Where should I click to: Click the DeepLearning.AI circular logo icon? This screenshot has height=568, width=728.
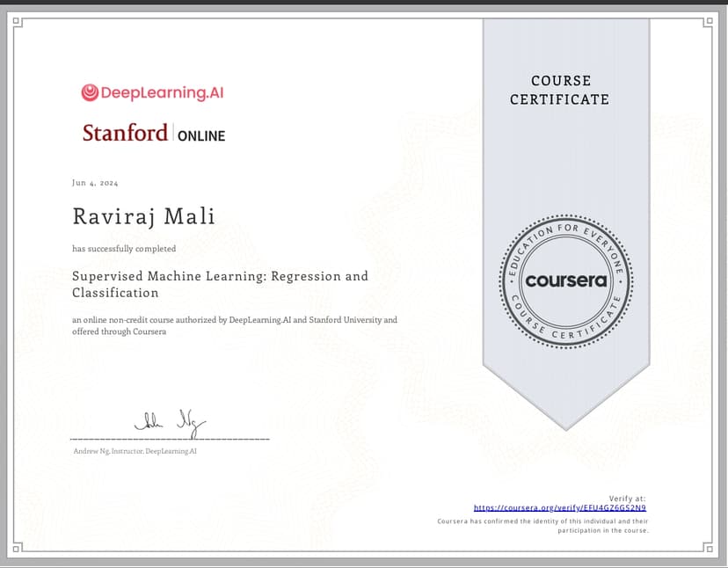89,92
